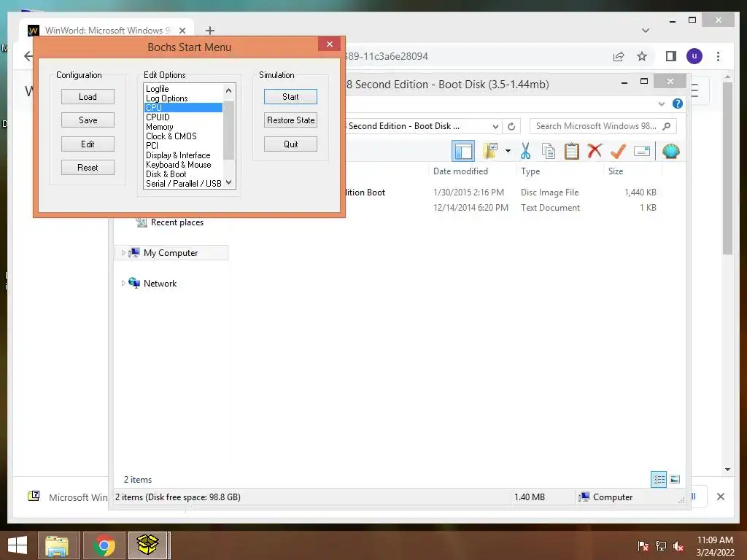747x560 pixels.
Task: Open the Windows Start button
Action: (18, 545)
